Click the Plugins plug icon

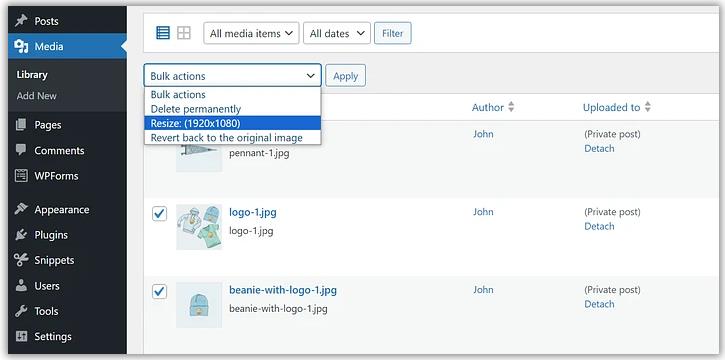pyautogui.click(x=21, y=235)
